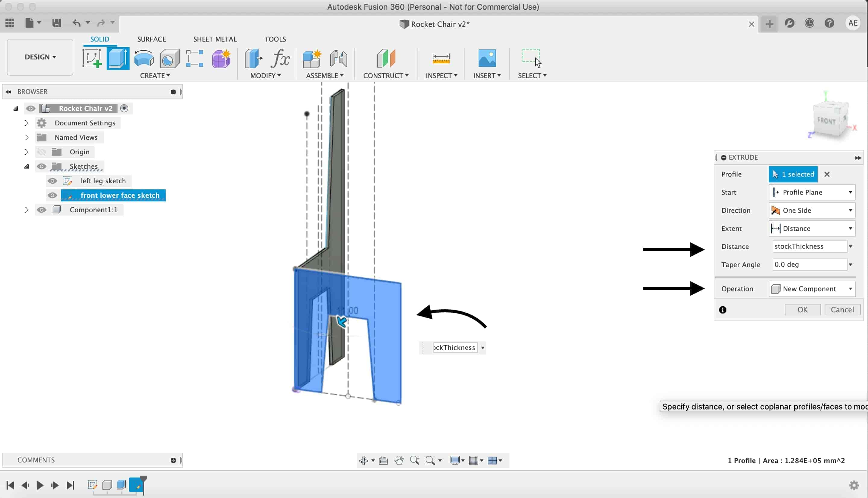Click the Zoom magnifier tool
Image resolution: width=868 pixels, height=498 pixels.
(x=415, y=460)
